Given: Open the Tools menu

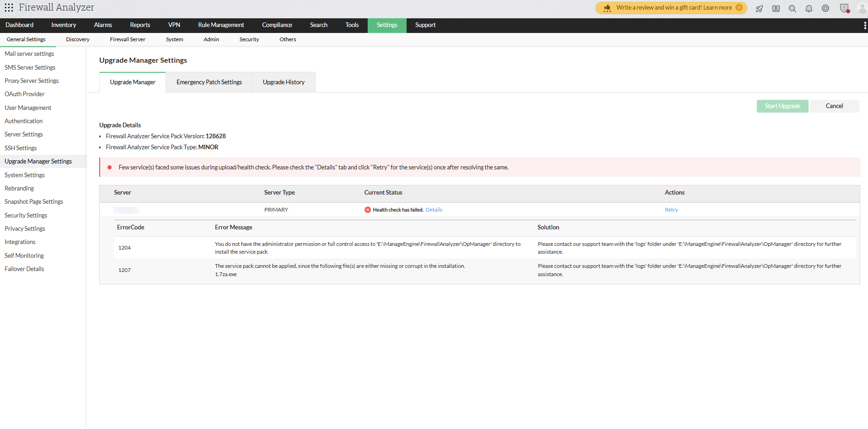Looking at the screenshot, I should click(352, 25).
